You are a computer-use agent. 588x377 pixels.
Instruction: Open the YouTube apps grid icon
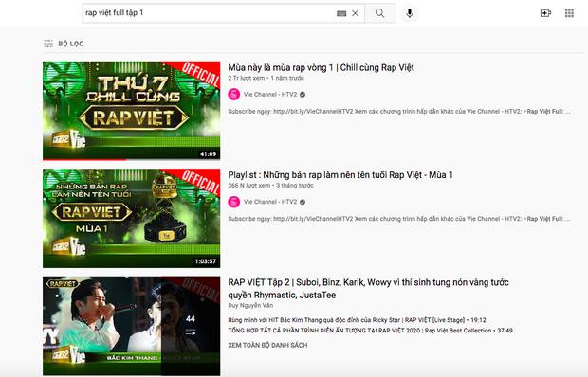(569, 13)
